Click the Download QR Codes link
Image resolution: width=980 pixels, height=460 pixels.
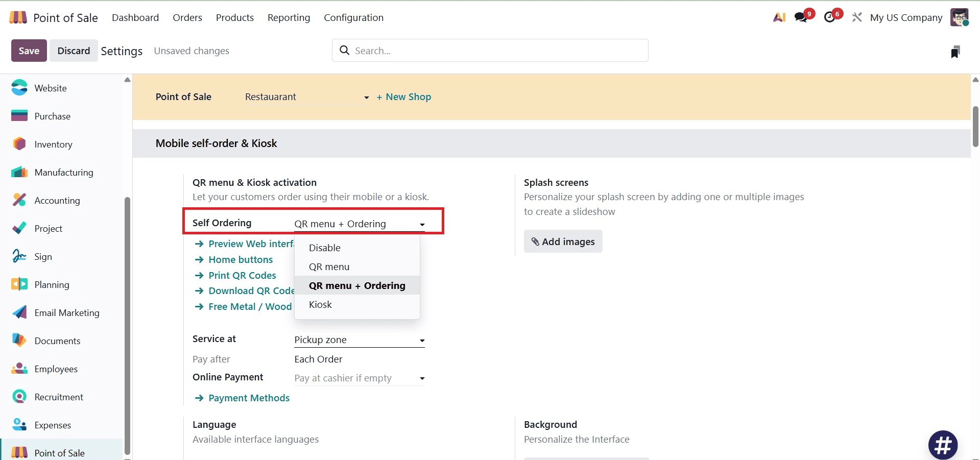[x=244, y=290]
